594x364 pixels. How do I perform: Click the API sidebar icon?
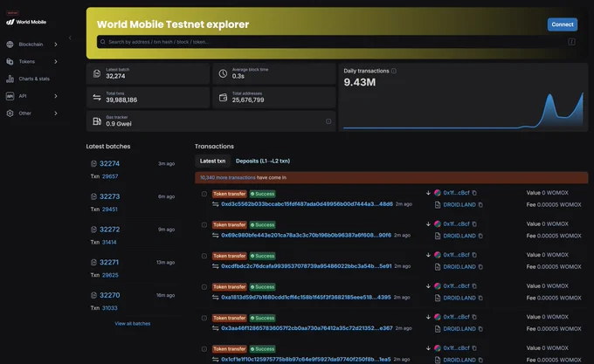tap(10, 96)
